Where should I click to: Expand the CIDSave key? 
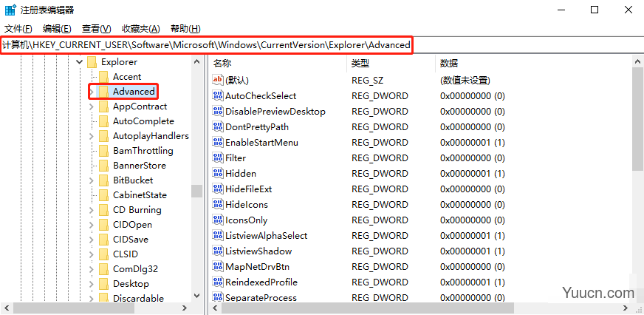92,240
